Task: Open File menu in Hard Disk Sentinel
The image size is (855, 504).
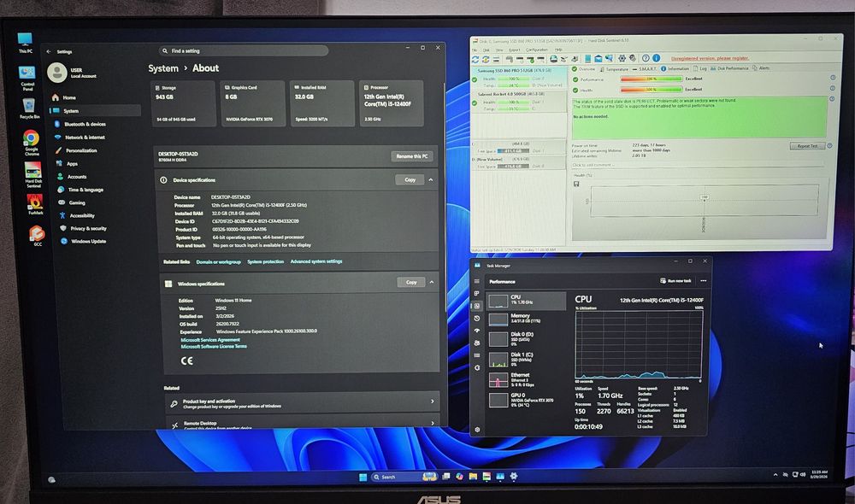Action: pos(475,50)
